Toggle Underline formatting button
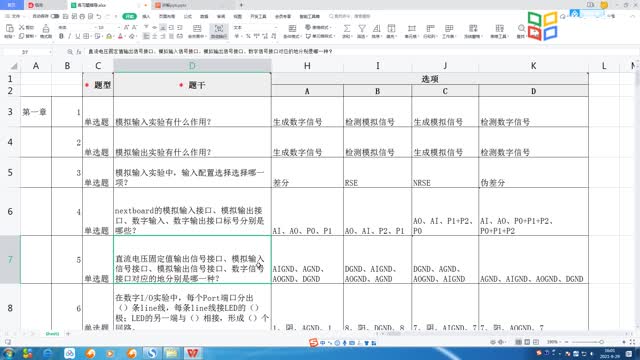640x360 pixels. point(78,36)
